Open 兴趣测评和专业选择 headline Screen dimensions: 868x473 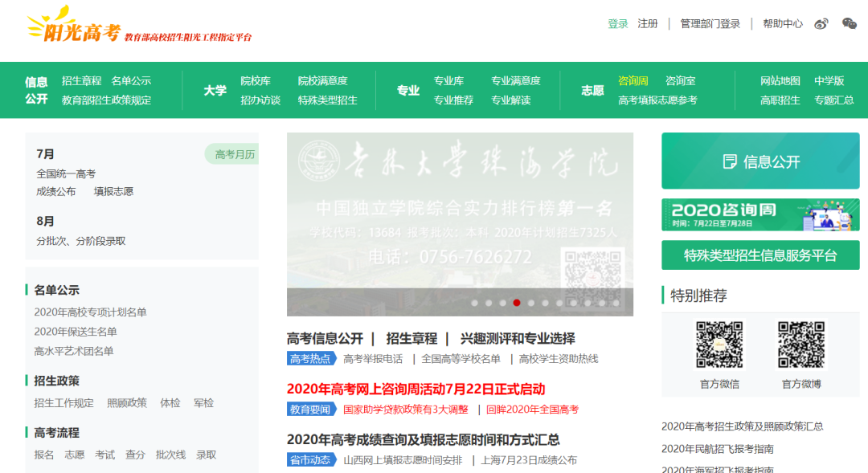(x=518, y=338)
